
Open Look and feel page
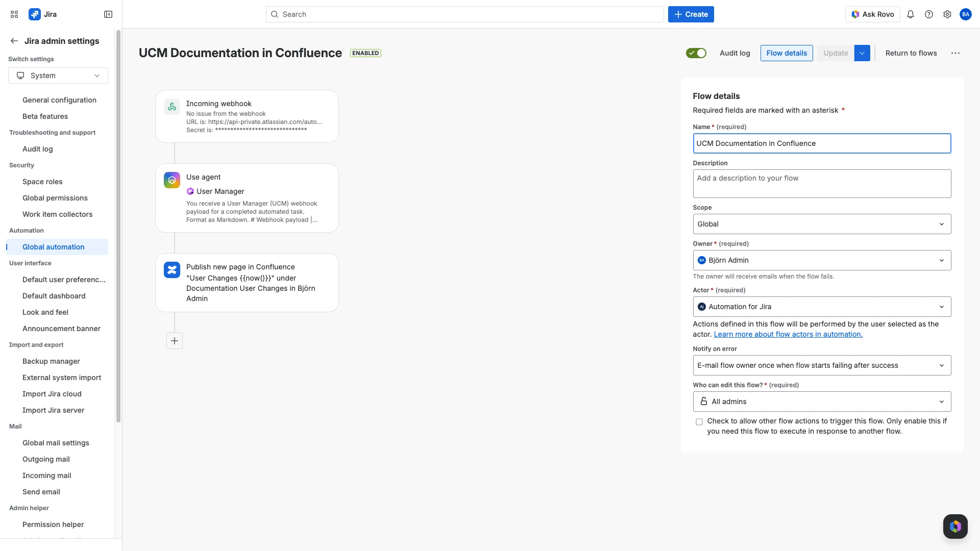pos(45,312)
